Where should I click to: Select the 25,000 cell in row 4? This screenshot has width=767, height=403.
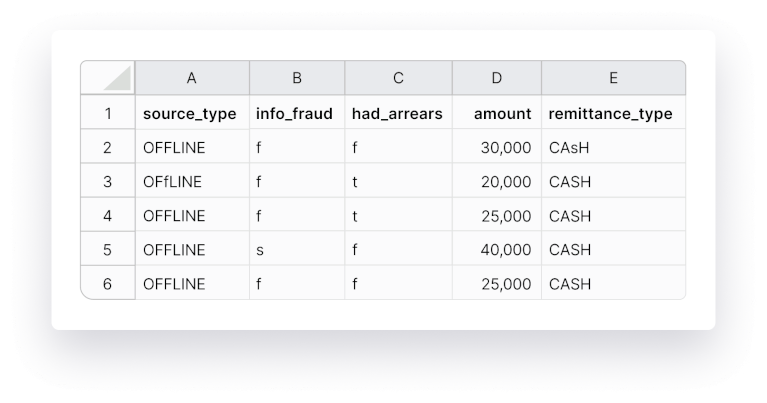[497, 215]
